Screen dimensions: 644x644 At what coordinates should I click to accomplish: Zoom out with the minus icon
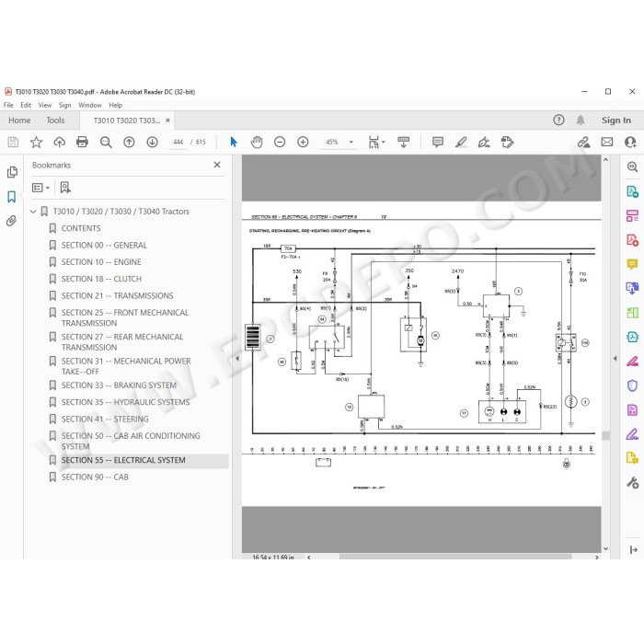coord(280,142)
